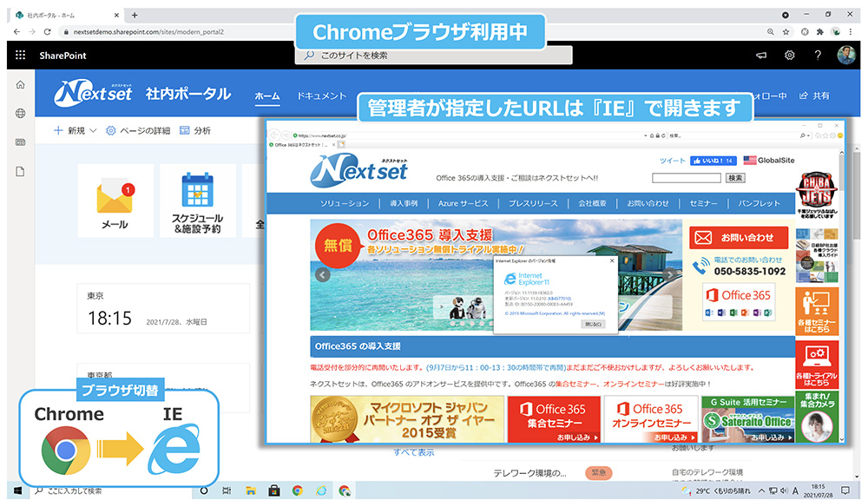The width and height of the screenshot is (868, 500).
Task: Open the SharePoint app launcher grid
Action: pos(21,55)
